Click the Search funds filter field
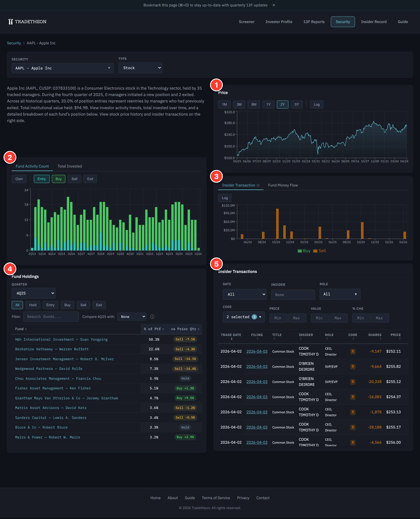Image resolution: width=420 pixels, height=519 pixels. (51, 317)
